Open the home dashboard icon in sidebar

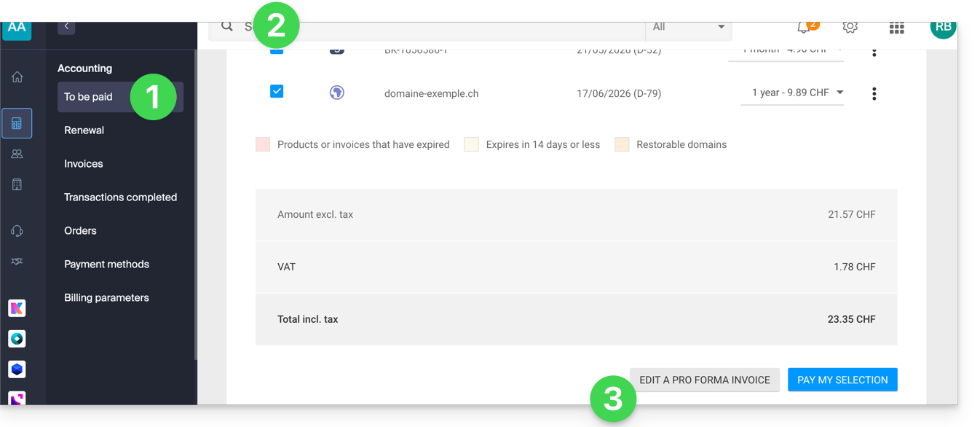[x=17, y=77]
